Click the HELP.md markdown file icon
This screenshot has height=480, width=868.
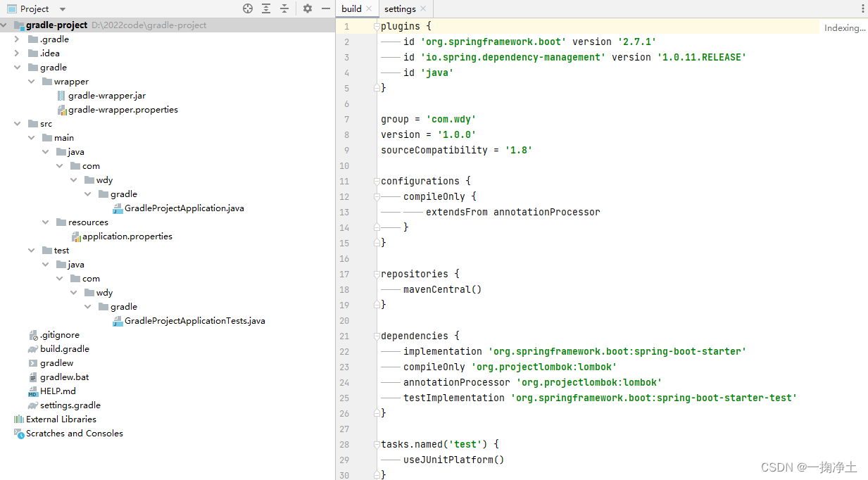[x=33, y=391]
